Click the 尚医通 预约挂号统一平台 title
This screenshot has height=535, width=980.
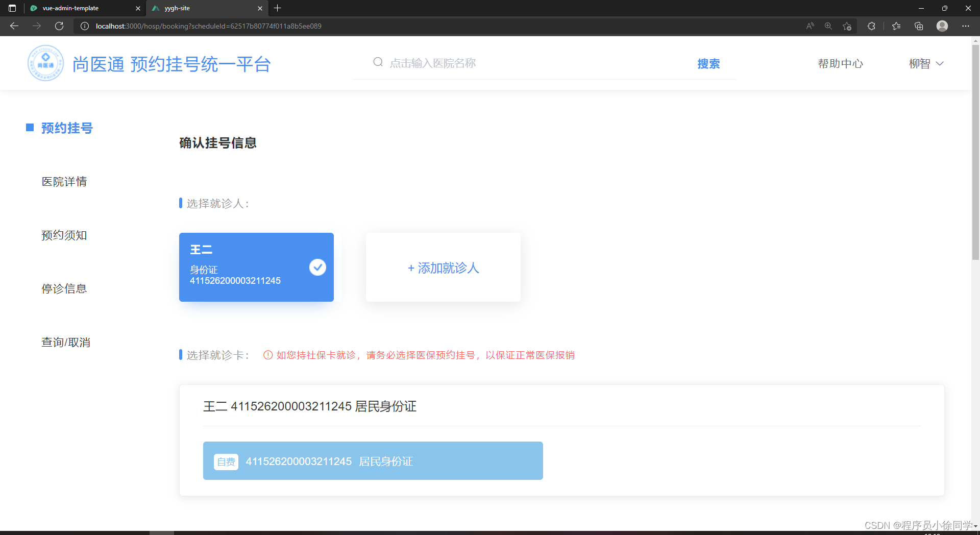pyautogui.click(x=171, y=64)
